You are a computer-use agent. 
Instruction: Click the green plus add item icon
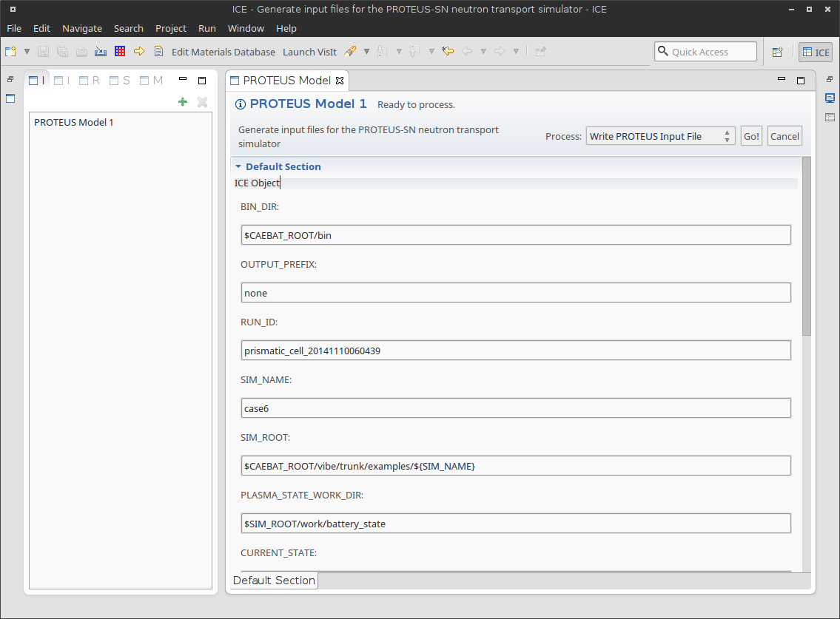[183, 102]
